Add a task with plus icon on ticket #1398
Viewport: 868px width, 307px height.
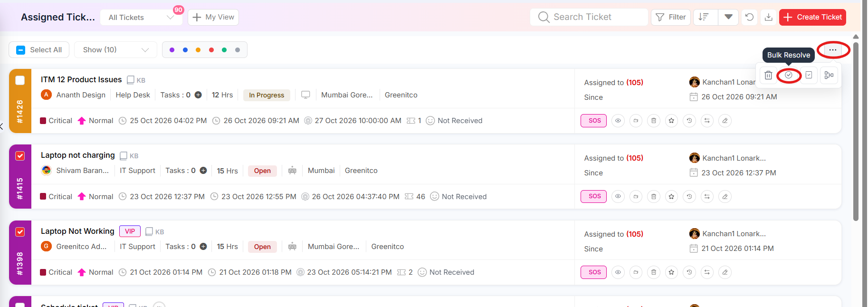(203, 247)
